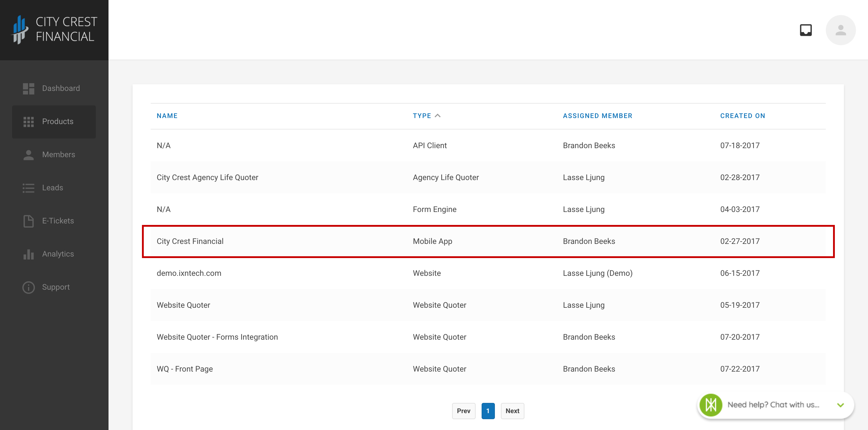This screenshot has width=868, height=430.
Task: Select the 07-20-2017 date cell
Action: click(x=740, y=337)
